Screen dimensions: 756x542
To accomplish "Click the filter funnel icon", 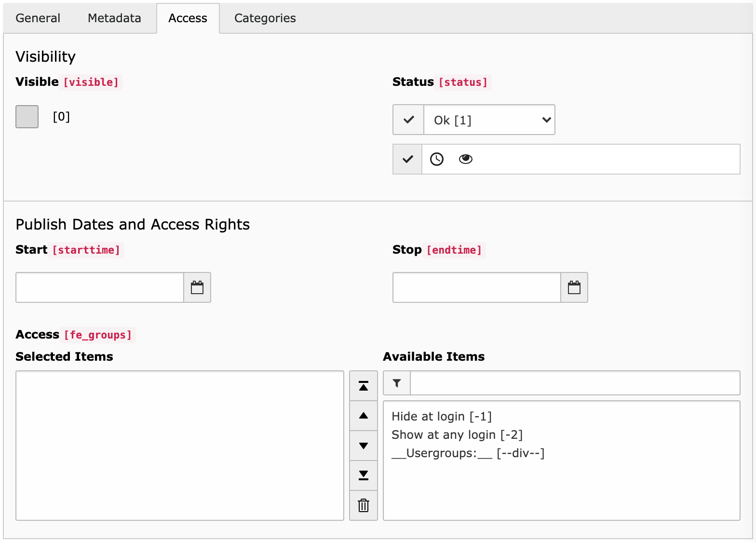I will click(397, 383).
